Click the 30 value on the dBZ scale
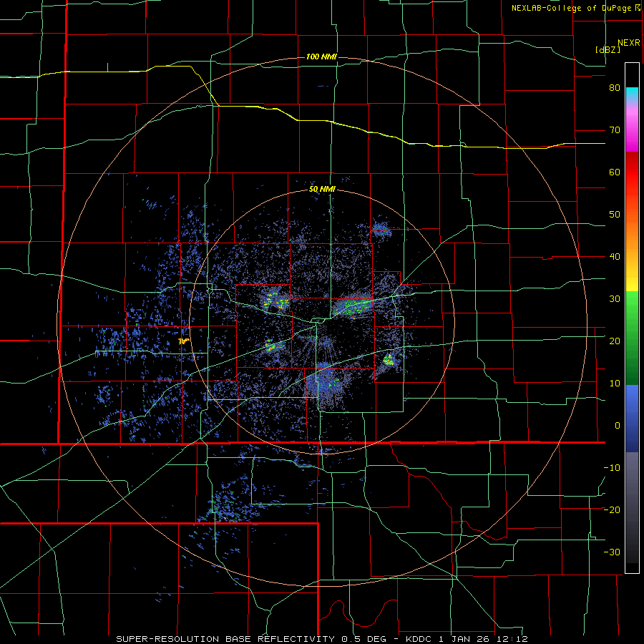The height and width of the screenshot is (644, 644). [x=615, y=299]
